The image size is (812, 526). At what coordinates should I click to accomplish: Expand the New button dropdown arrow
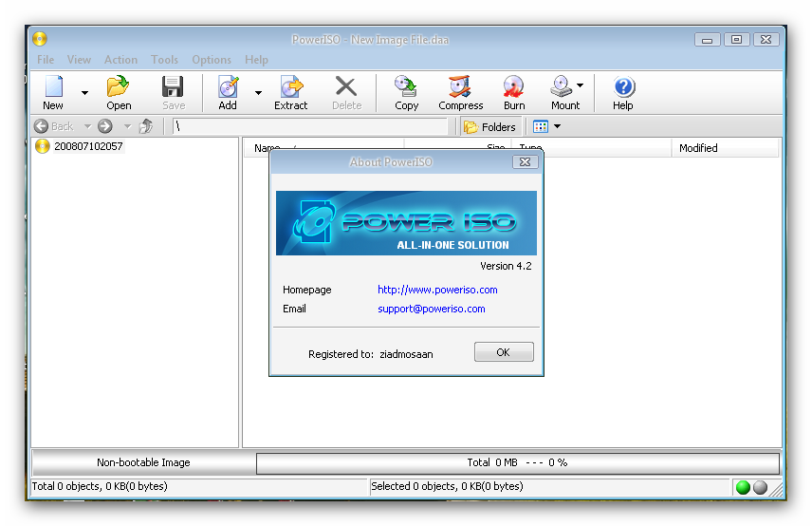tap(85, 93)
